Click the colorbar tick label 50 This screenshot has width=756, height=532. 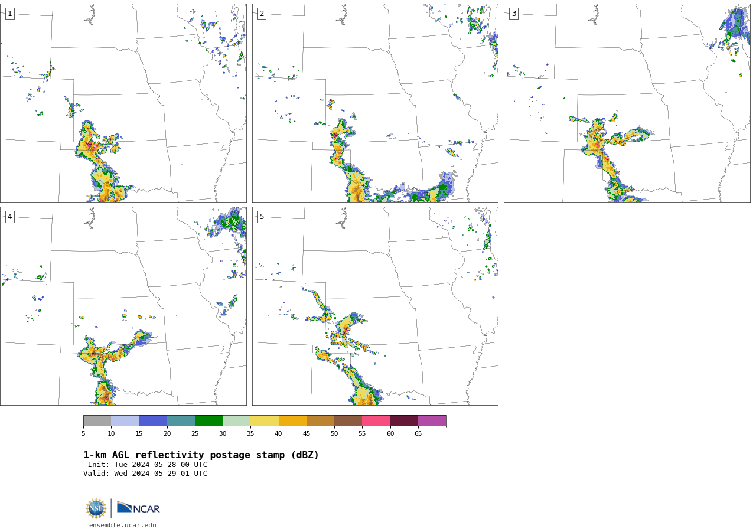coord(334,434)
